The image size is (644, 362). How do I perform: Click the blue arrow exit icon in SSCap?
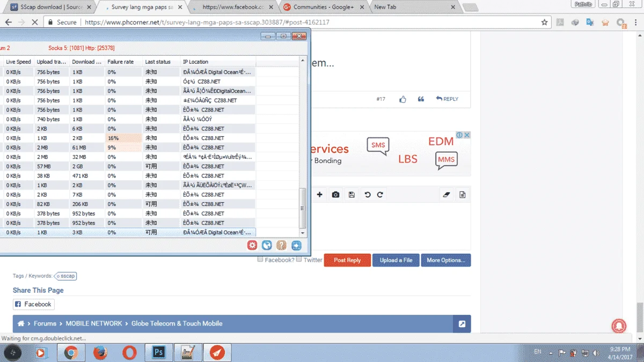coord(297,246)
